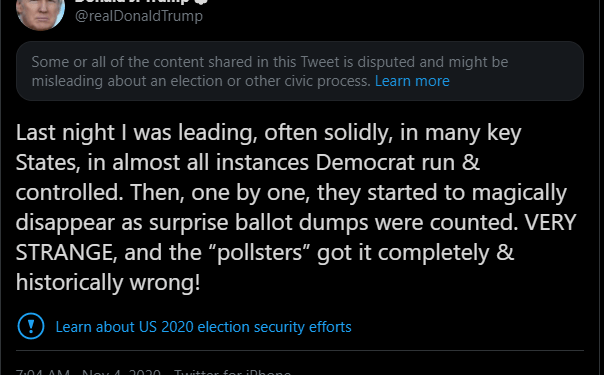Screen dimensions: 604x375
Task: Click the Nov 4, 2020 date
Action: coord(121,372)
